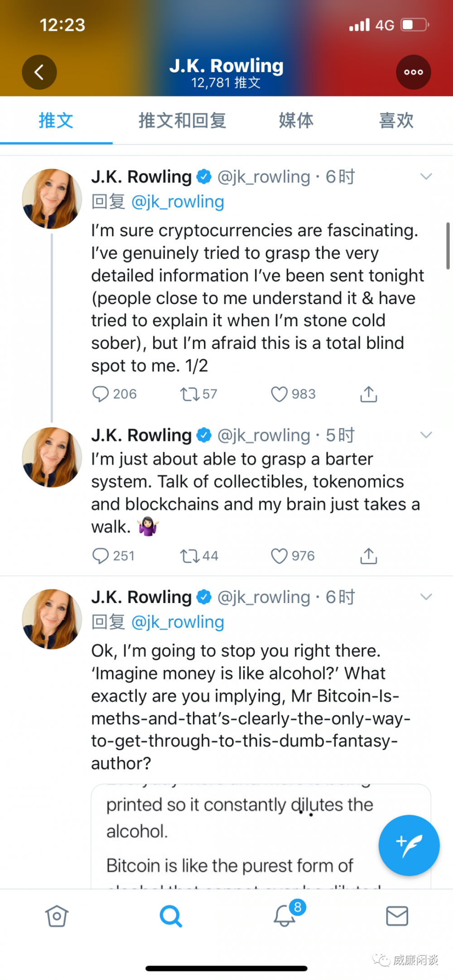The width and height of the screenshot is (453, 980).
Task: Like the tweet with 976 likes
Action: click(279, 556)
